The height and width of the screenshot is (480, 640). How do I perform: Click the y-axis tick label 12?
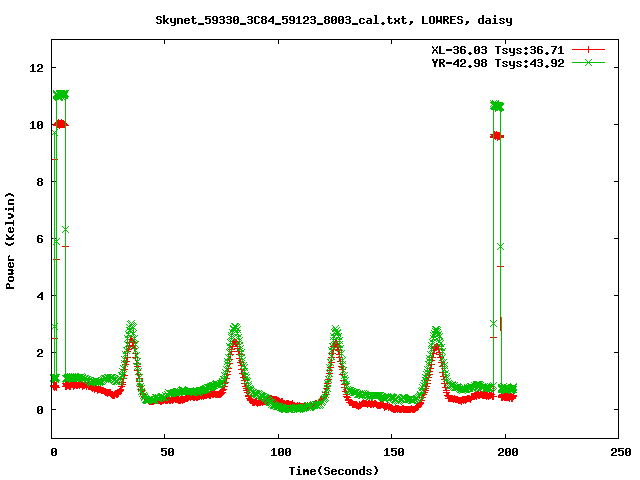coord(36,68)
